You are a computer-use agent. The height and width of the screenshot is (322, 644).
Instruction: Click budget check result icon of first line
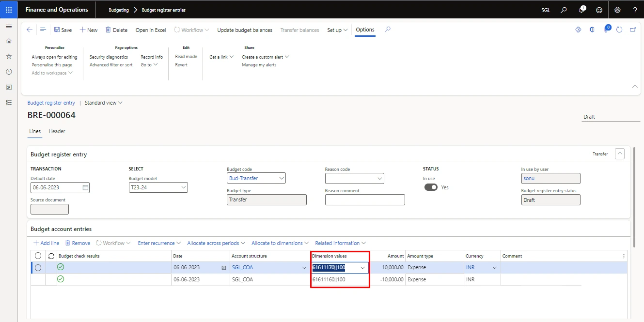pyautogui.click(x=61, y=267)
